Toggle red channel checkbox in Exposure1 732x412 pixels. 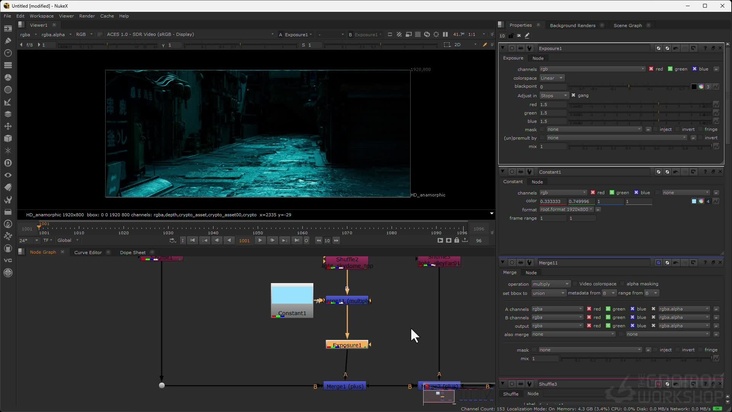pos(651,69)
